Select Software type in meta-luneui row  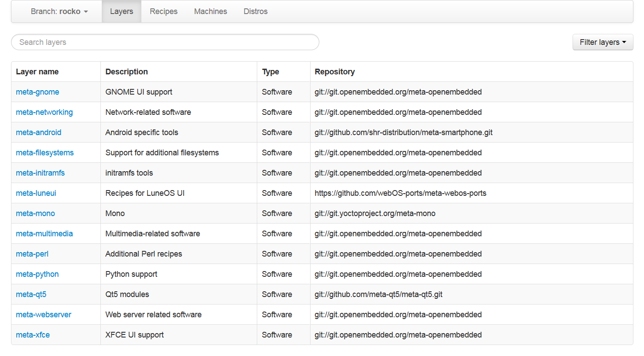277,193
